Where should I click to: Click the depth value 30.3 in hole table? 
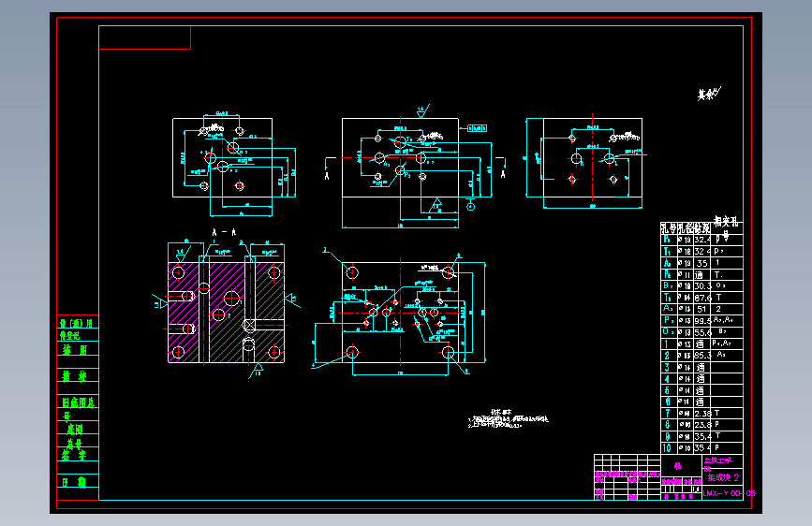pyautogui.click(x=702, y=285)
